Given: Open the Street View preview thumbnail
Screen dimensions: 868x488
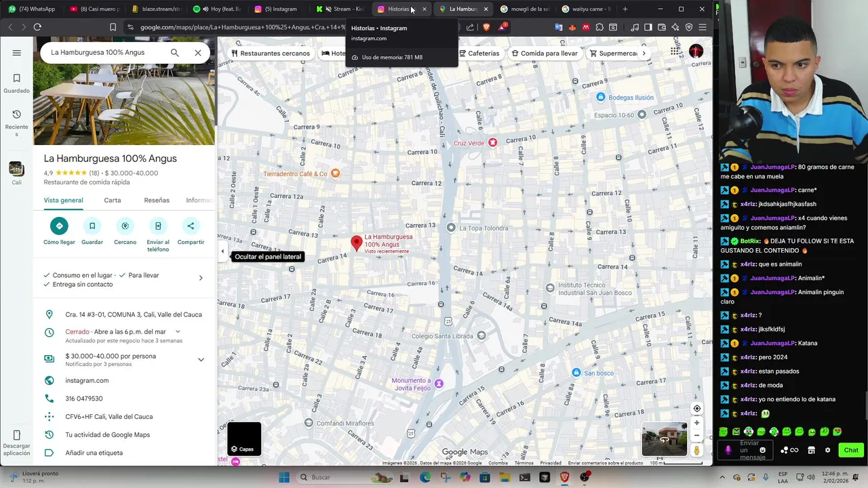Looking at the screenshot, I should tap(665, 439).
